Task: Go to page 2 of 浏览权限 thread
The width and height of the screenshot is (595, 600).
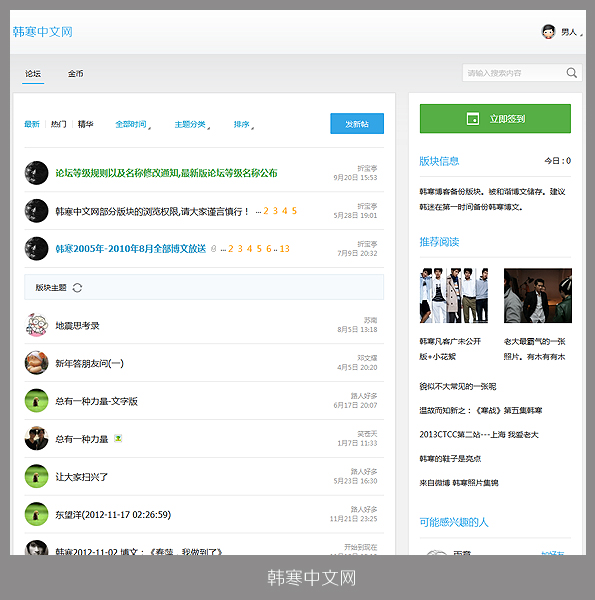Action: pyautogui.click(x=266, y=211)
